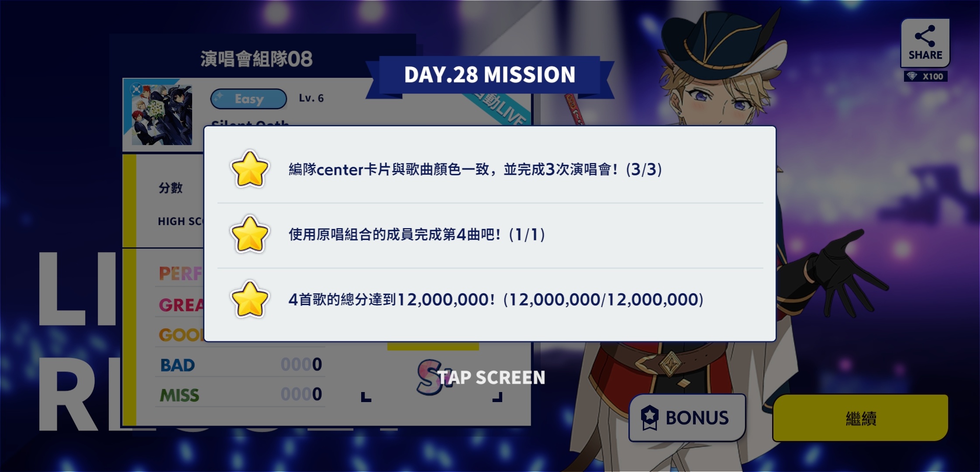980x472 pixels.
Task: Click the BAD count result row
Action: pyautogui.click(x=241, y=364)
